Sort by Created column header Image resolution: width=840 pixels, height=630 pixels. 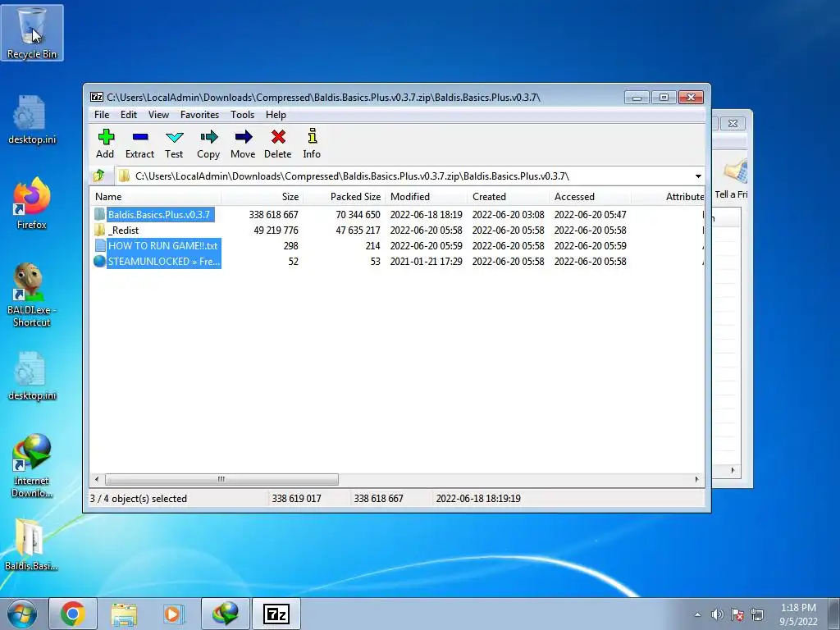[x=508, y=197]
